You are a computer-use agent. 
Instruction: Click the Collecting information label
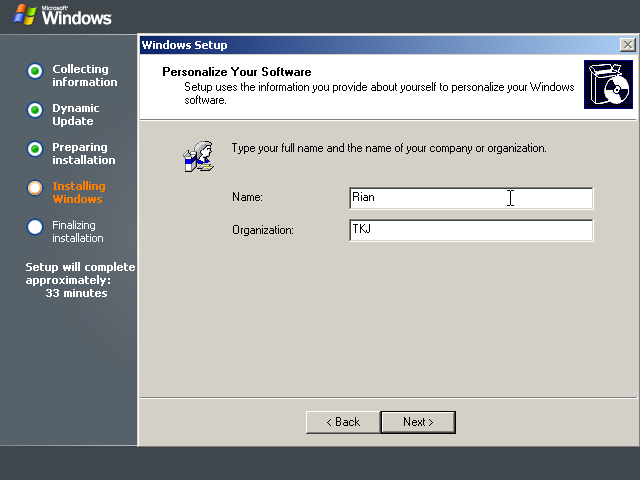tap(84, 76)
